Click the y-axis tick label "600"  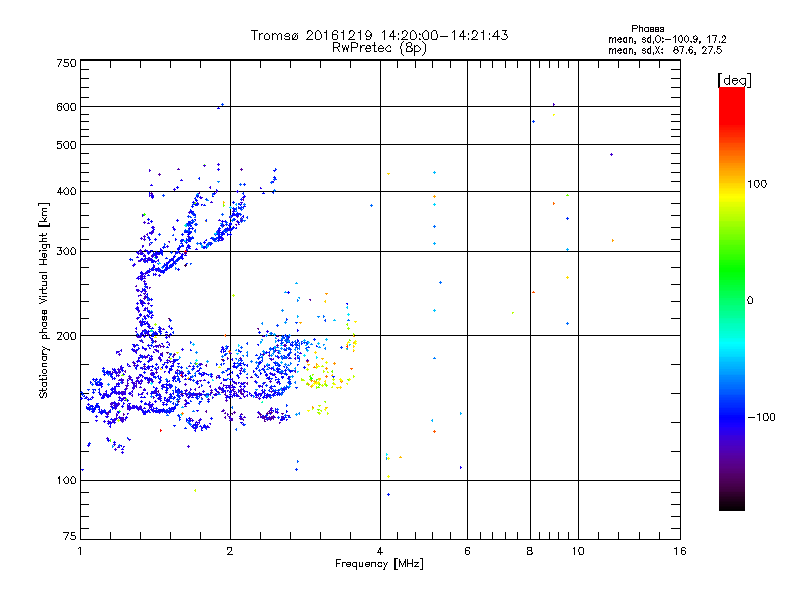point(66,107)
